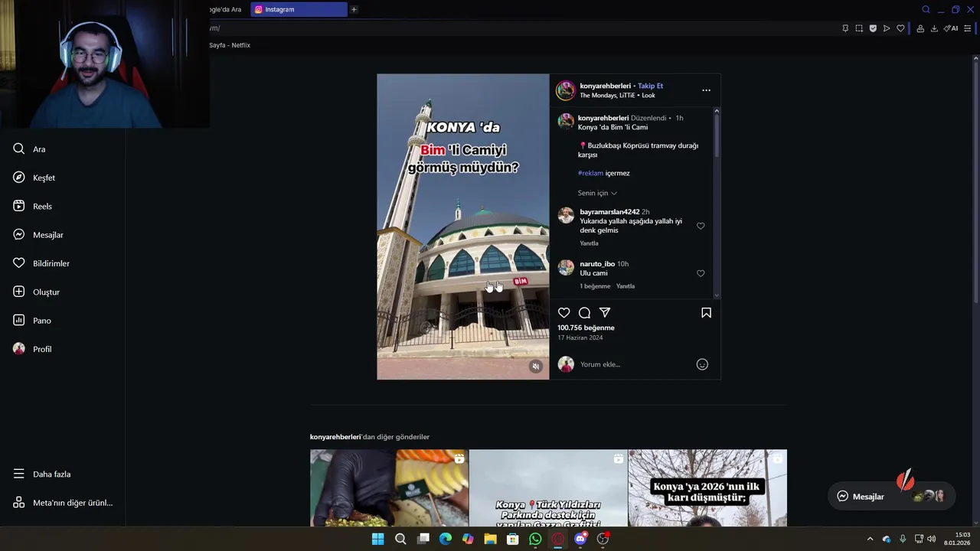Viewport: 980px width, 551px height.
Task: Like naruto_ibo's comment
Action: (x=701, y=273)
